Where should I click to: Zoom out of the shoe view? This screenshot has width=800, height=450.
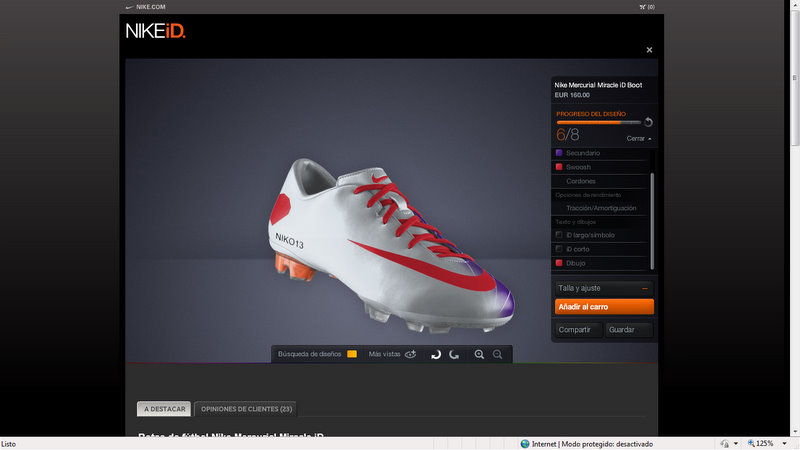click(x=497, y=354)
